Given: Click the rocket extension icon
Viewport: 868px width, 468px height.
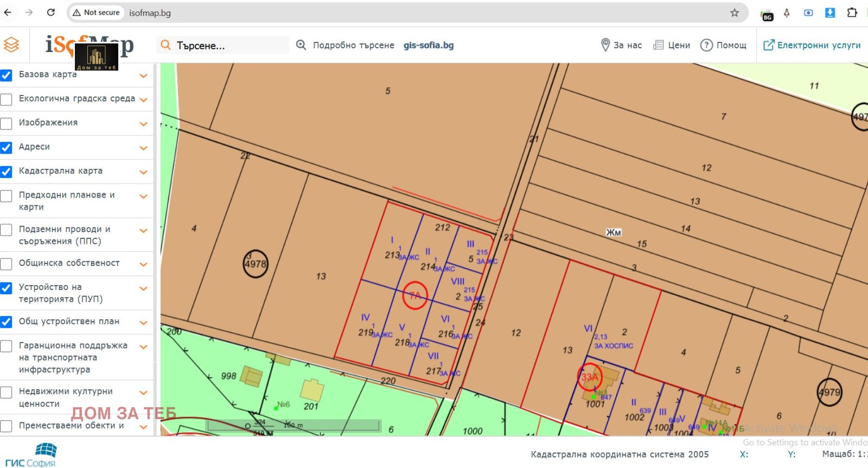Looking at the screenshot, I should (787, 12).
